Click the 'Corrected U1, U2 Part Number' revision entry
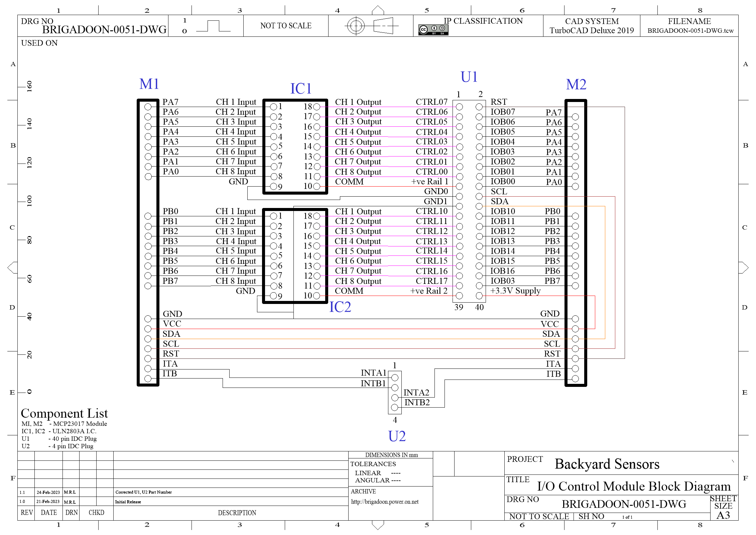 click(143, 492)
